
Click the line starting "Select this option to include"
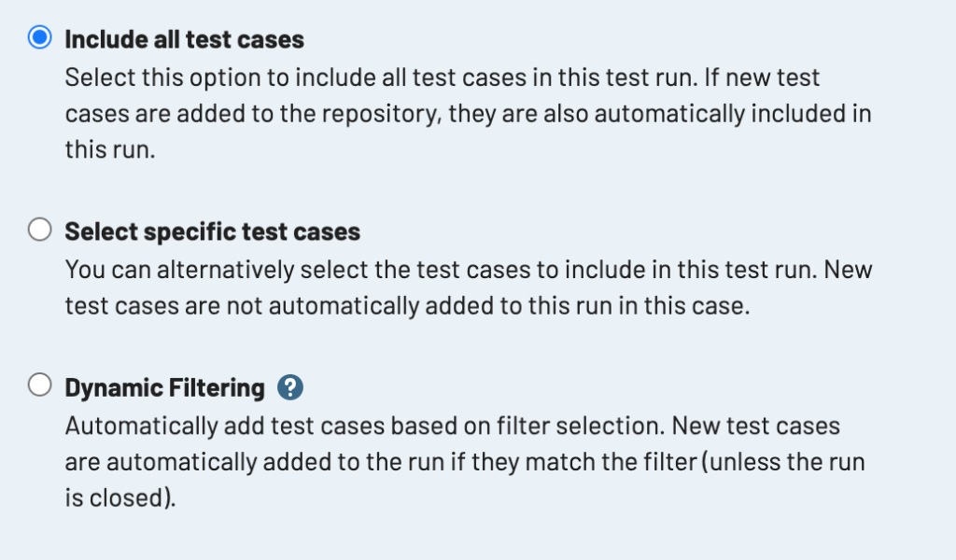tap(442, 77)
